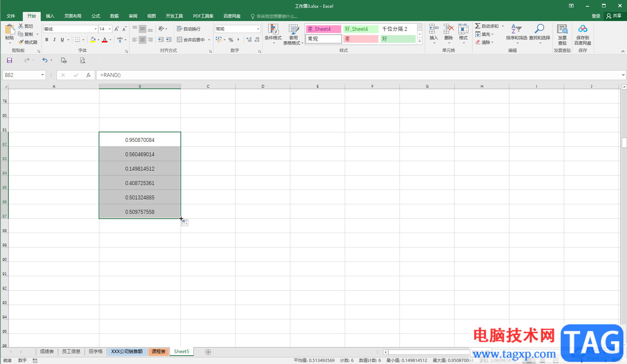Click the Cut scissors icon
Image resolution: width=627 pixels, height=364 pixels.
click(21, 26)
